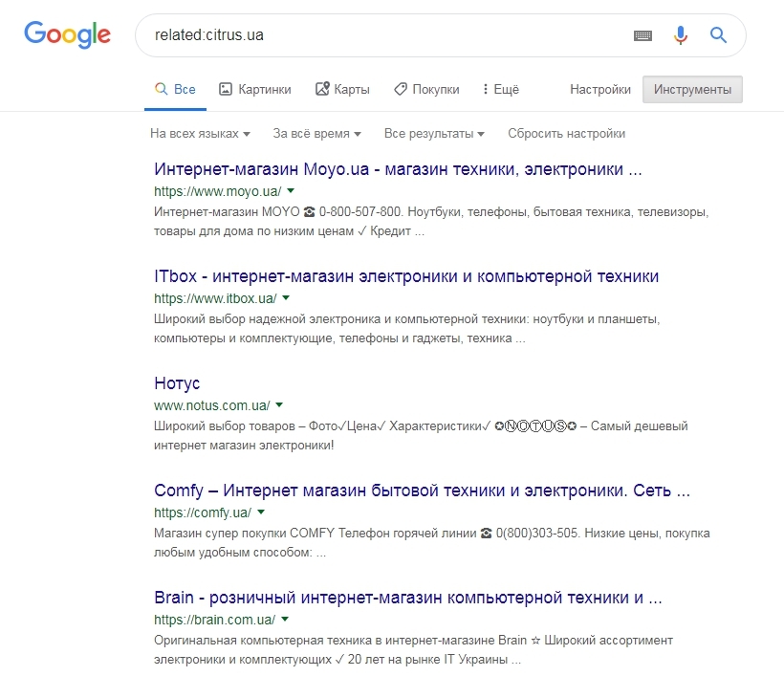The height and width of the screenshot is (698, 784).
Task: Click the Google logo
Action: pos(68,34)
